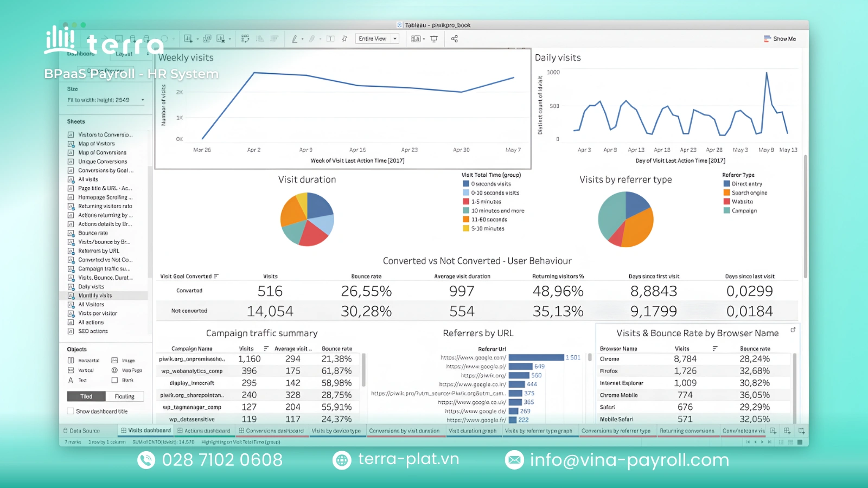Click the Highlight pen toolbar icon
The height and width of the screenshot is (488, 868).
[x=295, y=38]
